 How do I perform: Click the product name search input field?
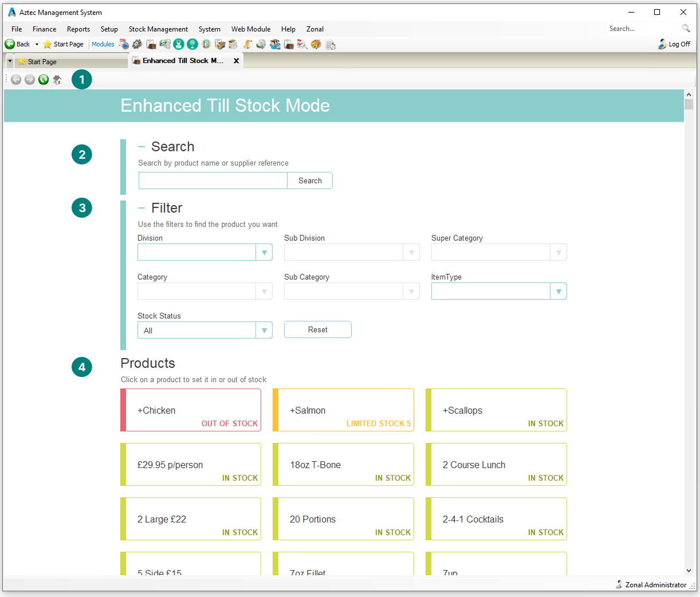point(213,181)
